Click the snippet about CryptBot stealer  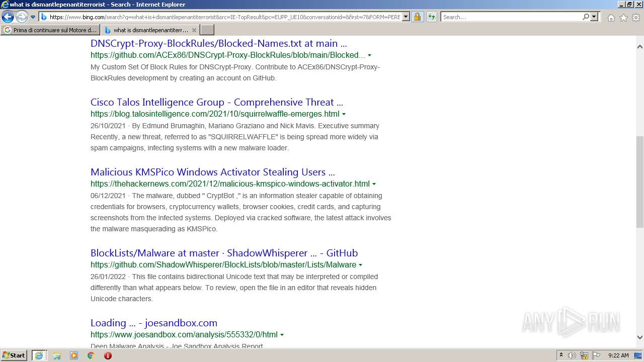coord(241,212)
